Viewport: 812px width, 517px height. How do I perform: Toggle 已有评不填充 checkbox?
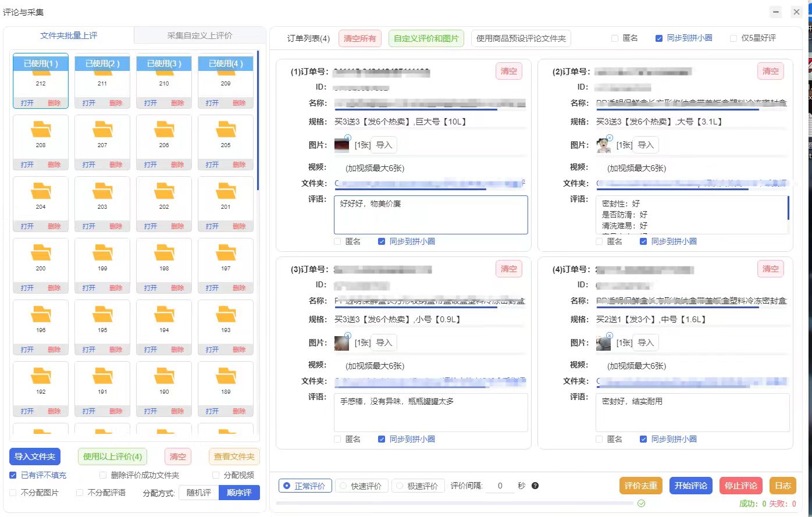click(13, 475)
